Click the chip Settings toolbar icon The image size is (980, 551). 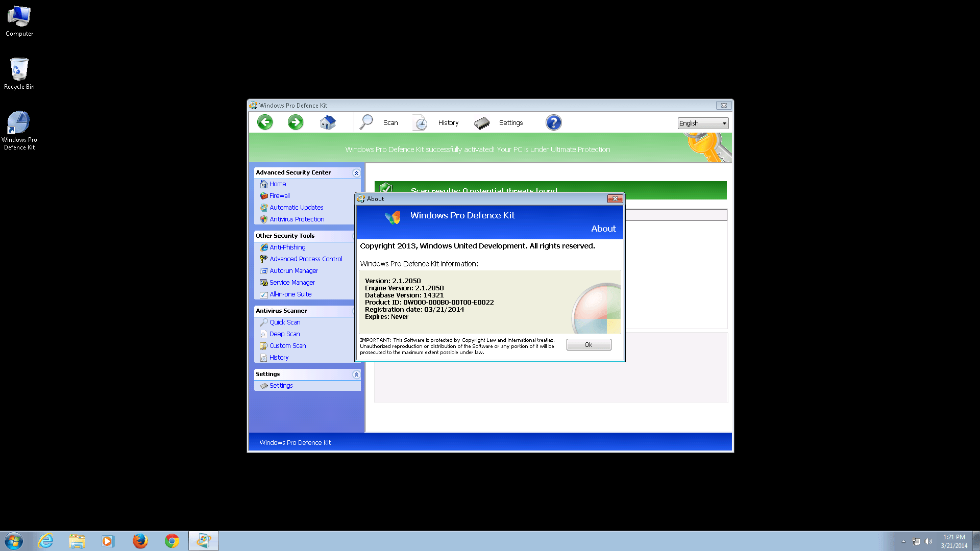pyautogui.click(x=482, y=123)
